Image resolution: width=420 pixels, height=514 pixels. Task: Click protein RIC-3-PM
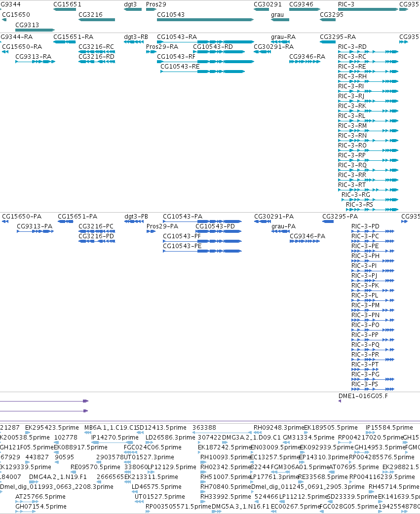click(x=366, y=305)
